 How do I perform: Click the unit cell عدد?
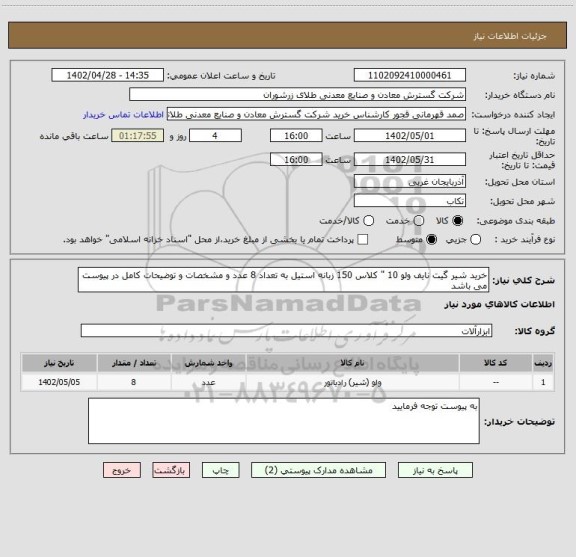tap(208, 382)
